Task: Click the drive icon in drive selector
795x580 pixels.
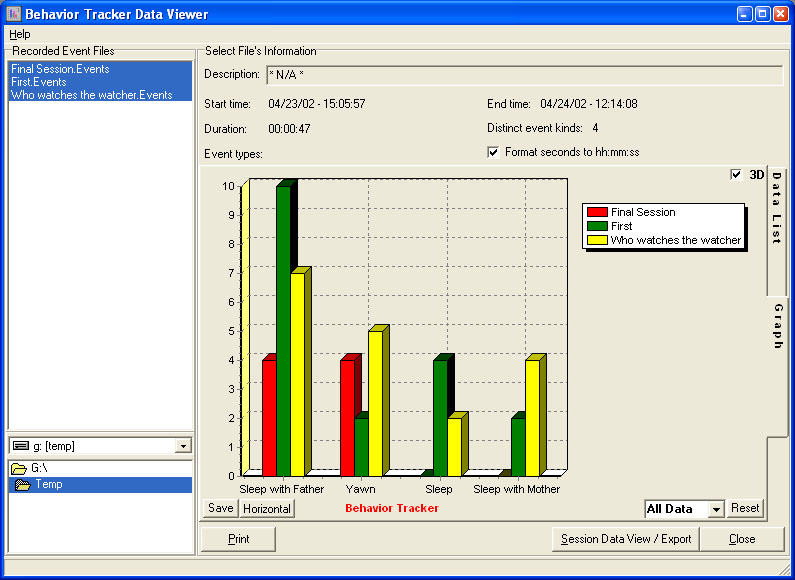Action: tap(21, 446)
